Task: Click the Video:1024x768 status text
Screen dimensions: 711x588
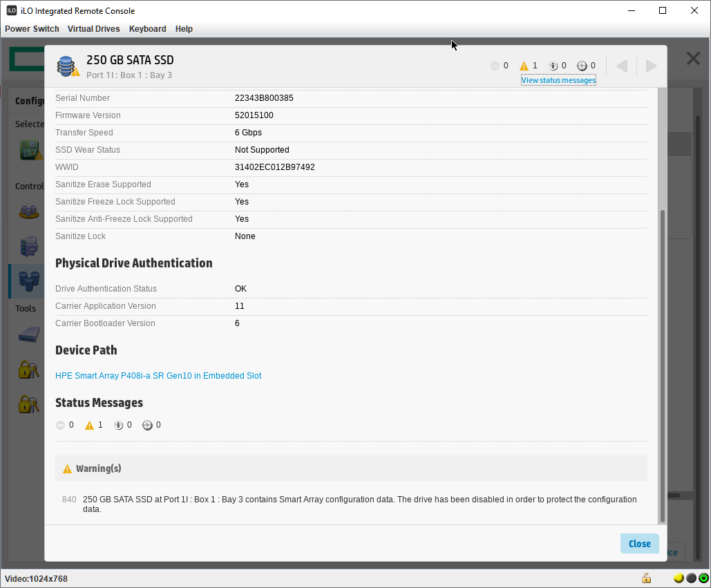Action: [36, 578]
